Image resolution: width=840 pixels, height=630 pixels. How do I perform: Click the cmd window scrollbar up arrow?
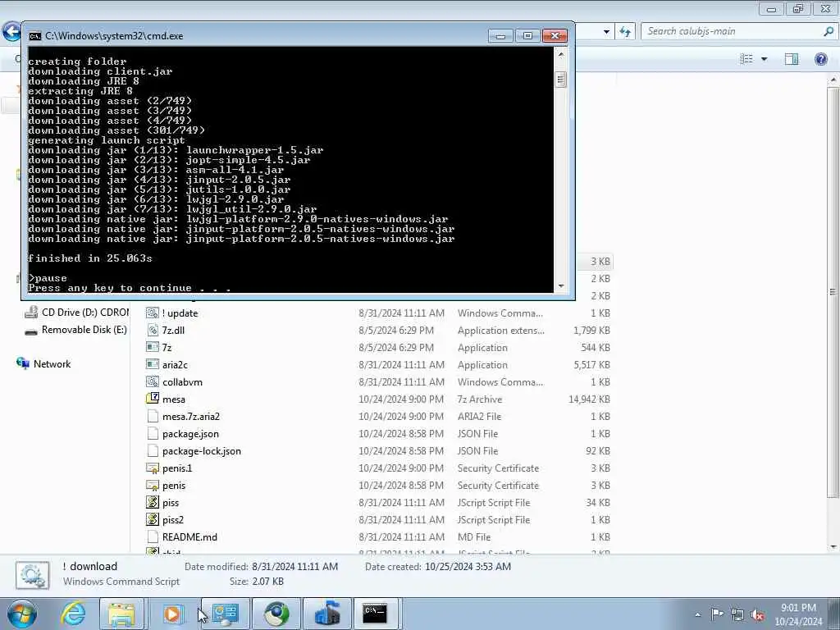(561, 54)
